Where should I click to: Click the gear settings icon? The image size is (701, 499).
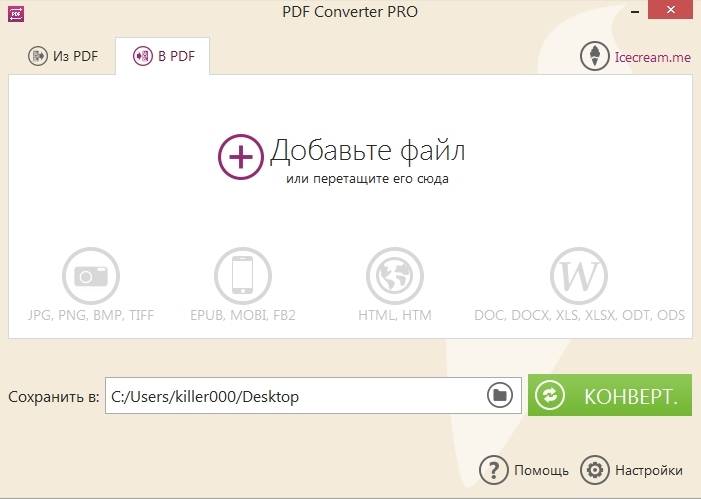(x=595, y=470)
